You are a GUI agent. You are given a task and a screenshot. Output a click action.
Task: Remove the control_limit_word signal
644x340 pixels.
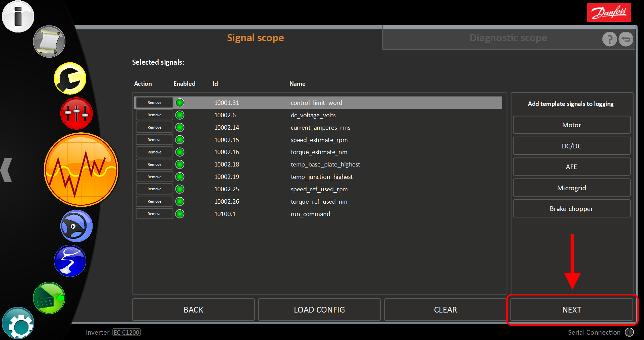point(154,103)
